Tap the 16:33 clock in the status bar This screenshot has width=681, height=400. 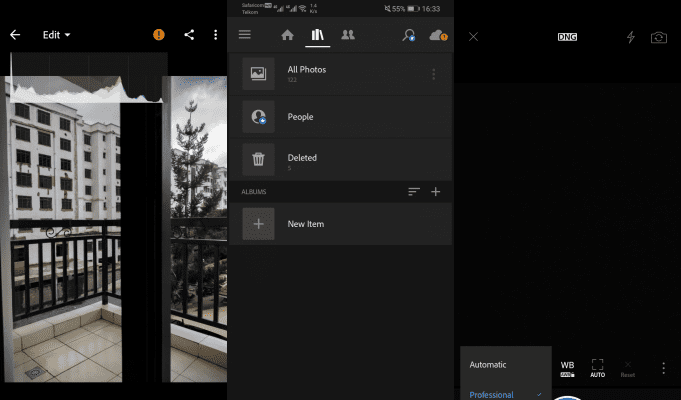coord(431,9)
